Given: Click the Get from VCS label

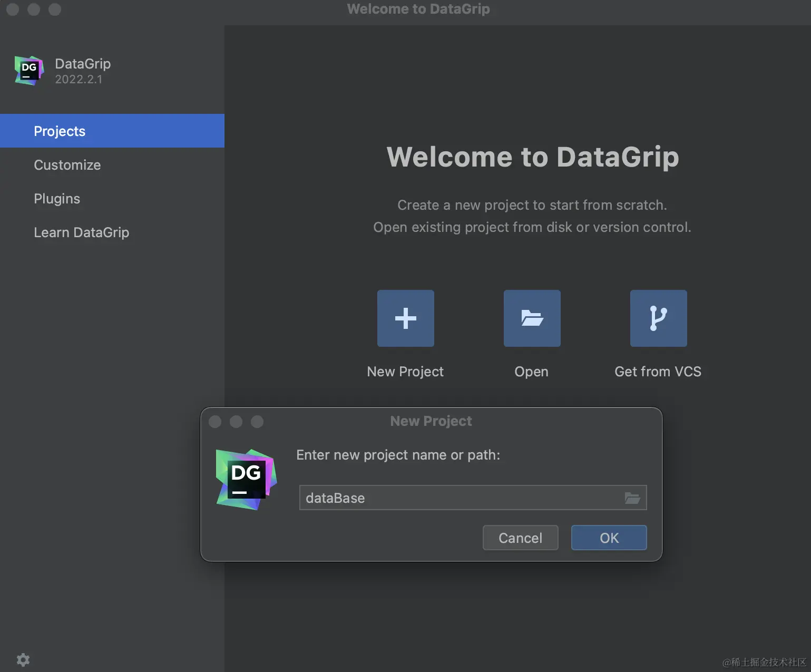Looking at the screenshot, I should (658, 372).
